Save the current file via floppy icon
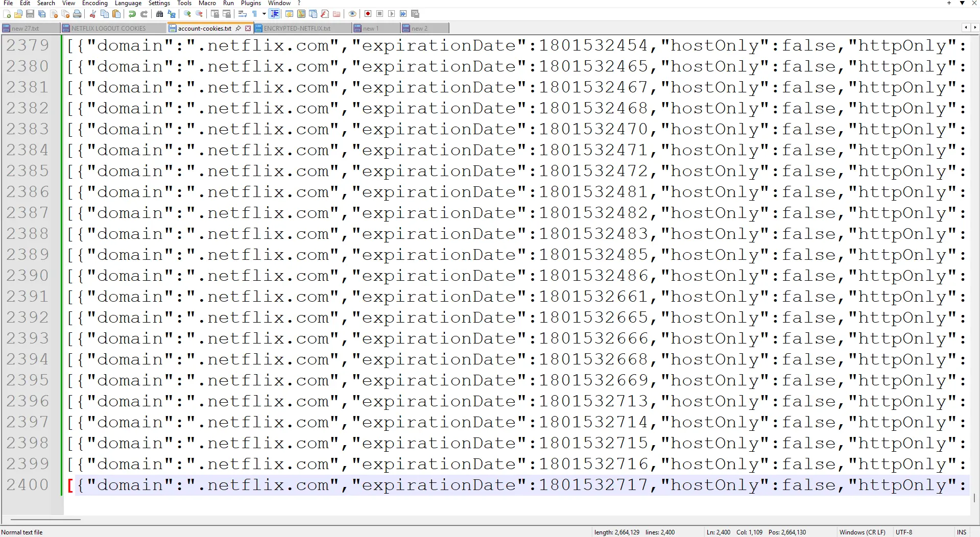 [x=30, y=14]
